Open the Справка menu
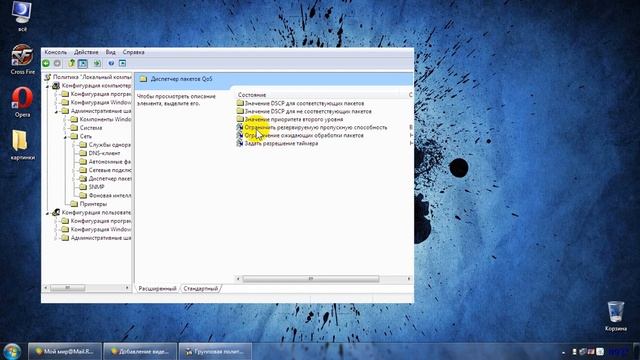Image resolution: width=640 pixels, height=360 pixels. pyautogui.click(x=133, y=52)
